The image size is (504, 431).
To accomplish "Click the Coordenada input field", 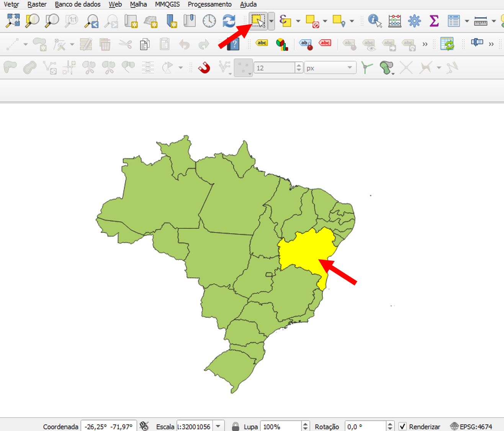I will point(109,426).
